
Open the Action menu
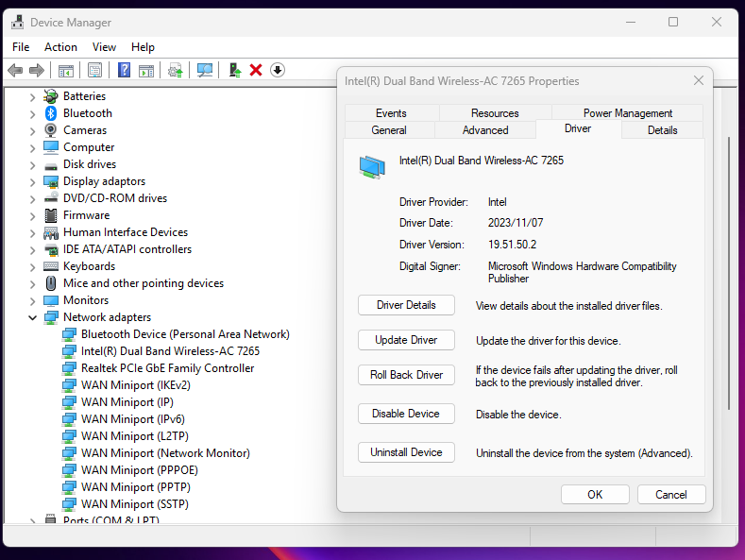(60, 47)
